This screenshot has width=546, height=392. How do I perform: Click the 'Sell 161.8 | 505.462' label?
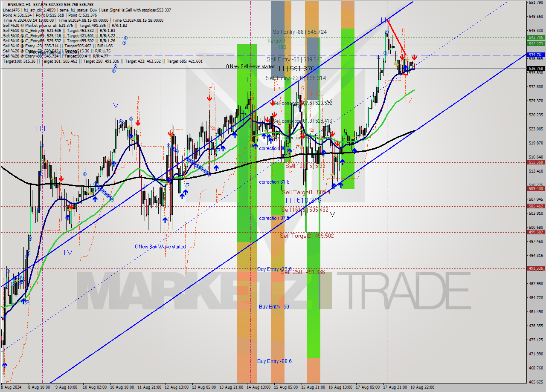305,210
